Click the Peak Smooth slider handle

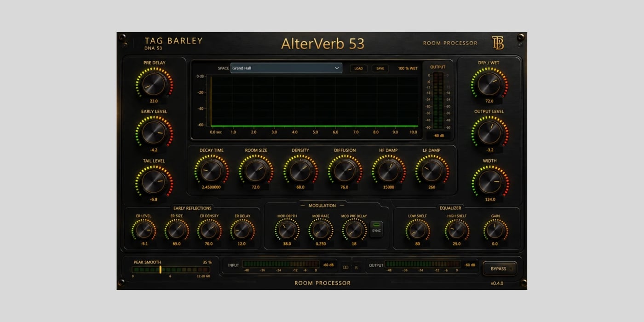(160, 269)
